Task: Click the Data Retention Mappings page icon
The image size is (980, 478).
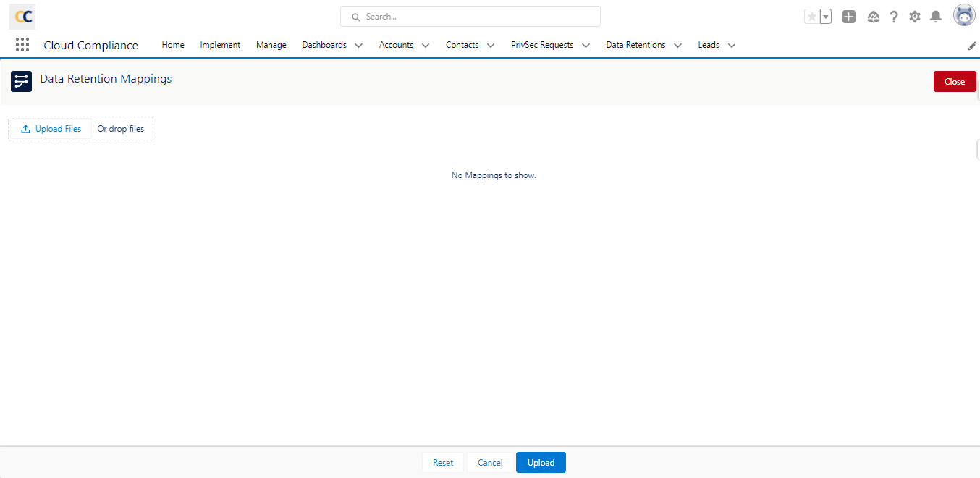Action: pos(21,81)
